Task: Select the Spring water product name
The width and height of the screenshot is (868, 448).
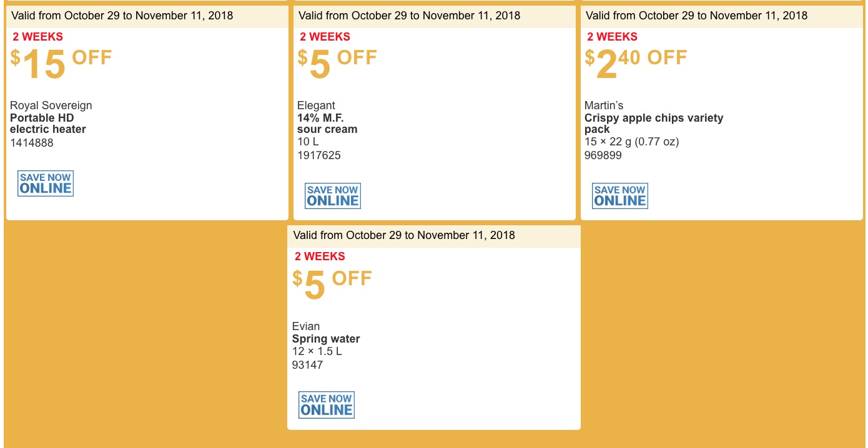Action: tap(326, 339)
